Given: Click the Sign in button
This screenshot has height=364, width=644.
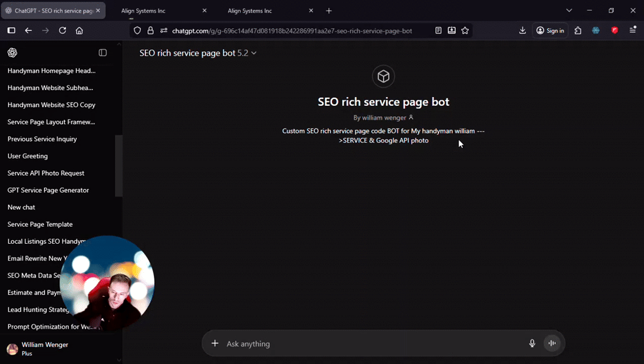Looking at the screenshot, I should click(x=550, y=30).
